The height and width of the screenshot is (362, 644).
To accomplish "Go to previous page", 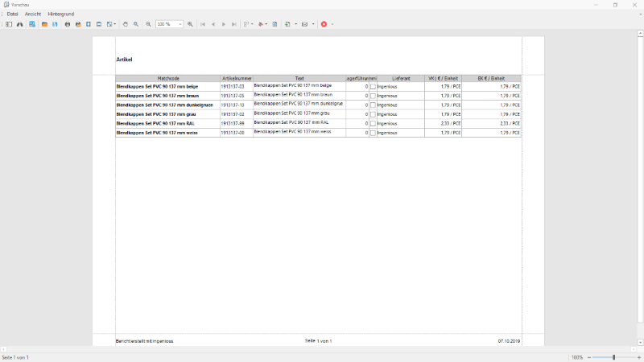I will (x=213, y=24).
